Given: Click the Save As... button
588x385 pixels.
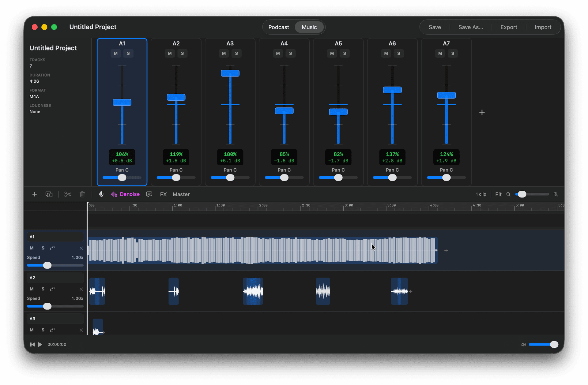Looking at the screenshot, I should tap(470, 27).
